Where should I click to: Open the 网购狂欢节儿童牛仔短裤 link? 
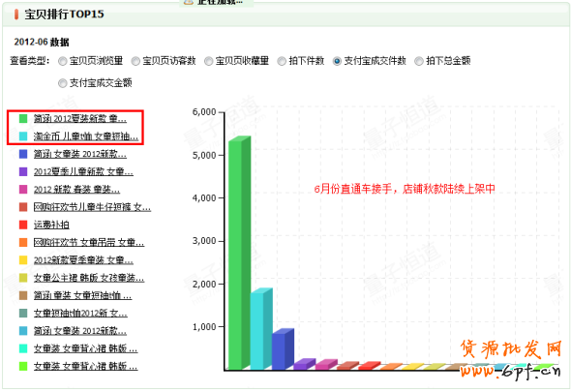point(92,207)
